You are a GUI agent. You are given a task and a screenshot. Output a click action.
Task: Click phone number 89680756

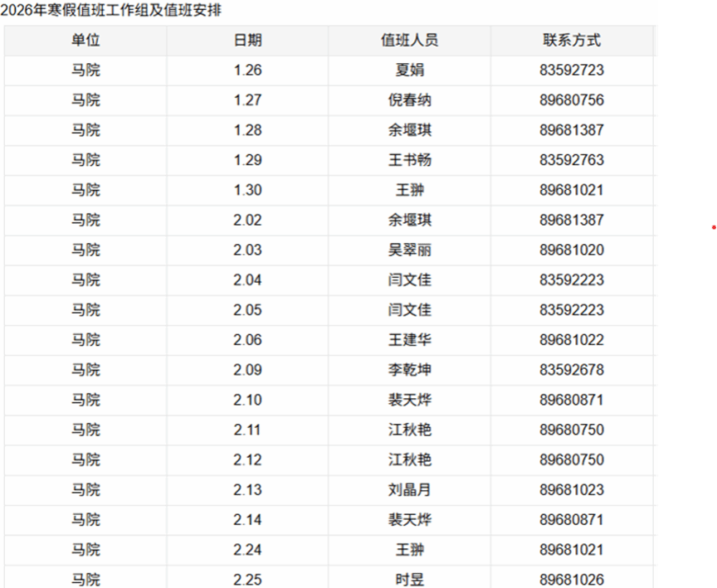point(571,100)
